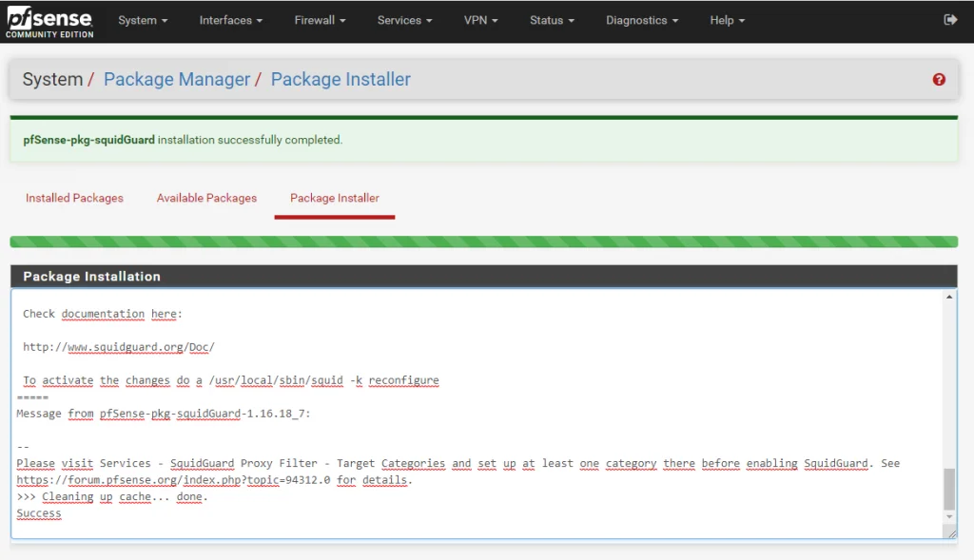This screenshot has height=560, width=974.
Task: Click the log scrollbar up arrow
Action: (949, 298)
